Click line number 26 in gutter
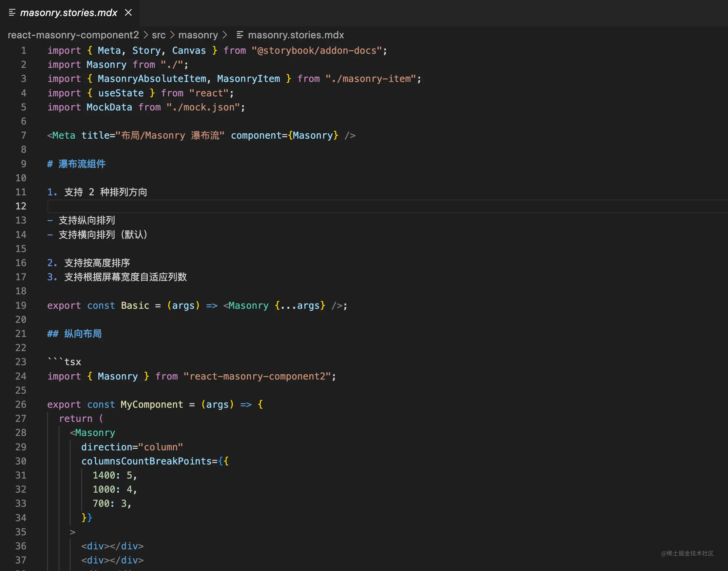 coord(21,404)
